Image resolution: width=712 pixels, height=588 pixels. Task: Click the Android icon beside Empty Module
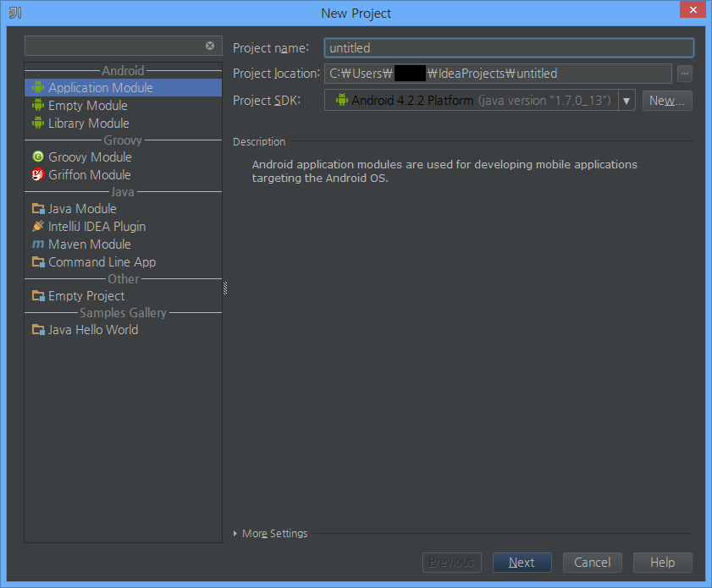[x=37, y=106]
